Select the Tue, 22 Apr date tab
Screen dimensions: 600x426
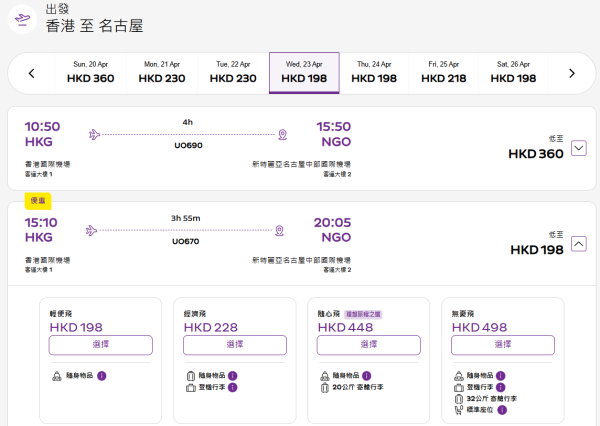click(233, 73)
